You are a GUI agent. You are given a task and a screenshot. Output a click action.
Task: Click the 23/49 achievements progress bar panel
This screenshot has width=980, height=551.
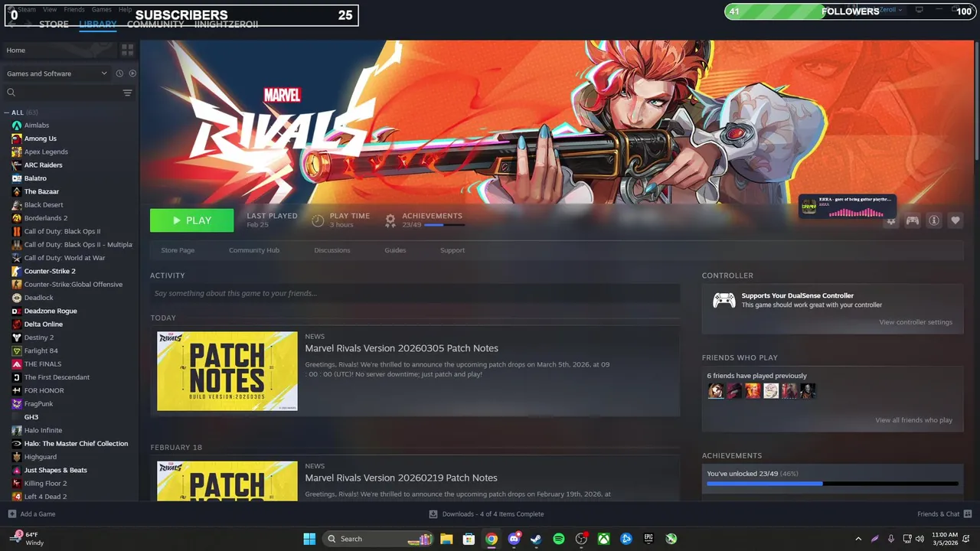coord(832,484)
